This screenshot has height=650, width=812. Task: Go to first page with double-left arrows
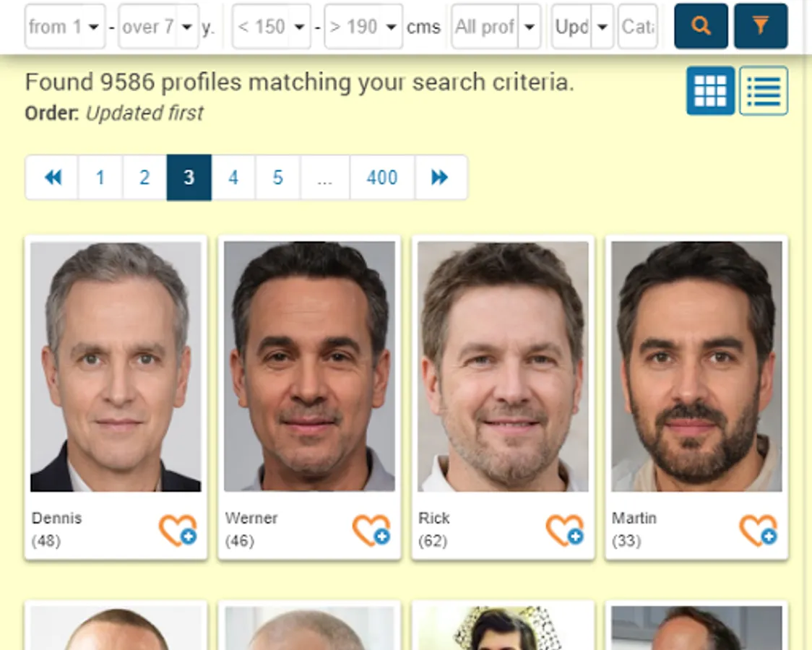52,178
